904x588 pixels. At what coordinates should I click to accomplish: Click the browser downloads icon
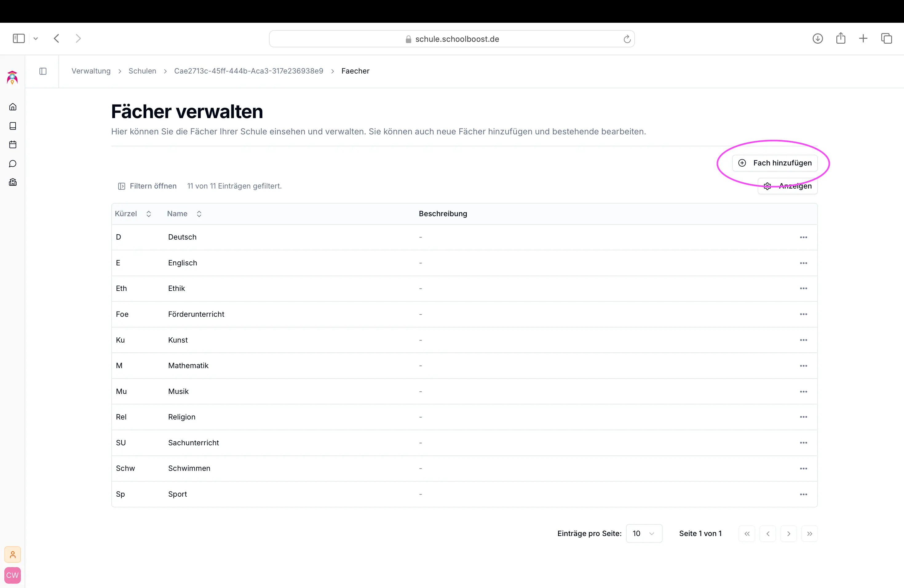click(817, 38)
